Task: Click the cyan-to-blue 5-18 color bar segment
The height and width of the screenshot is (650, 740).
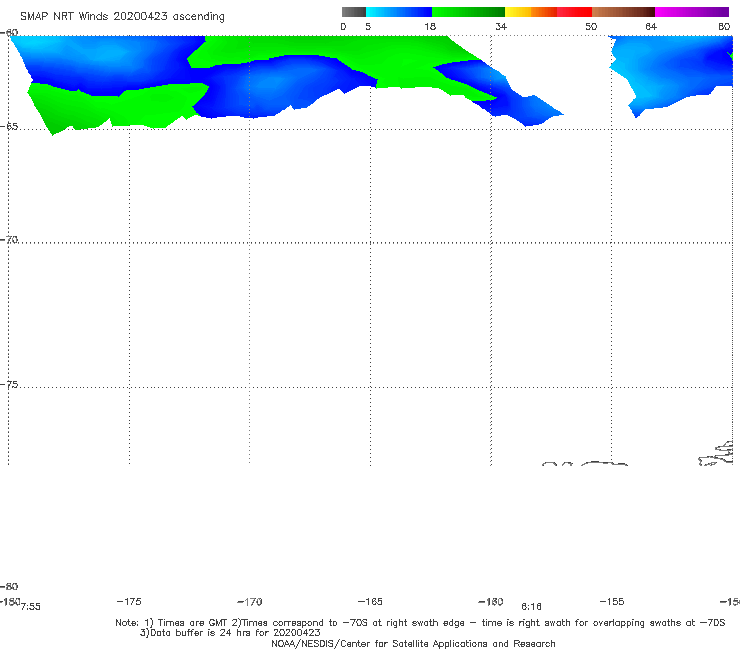Action: pyautogui.click(x=399, y=12)
